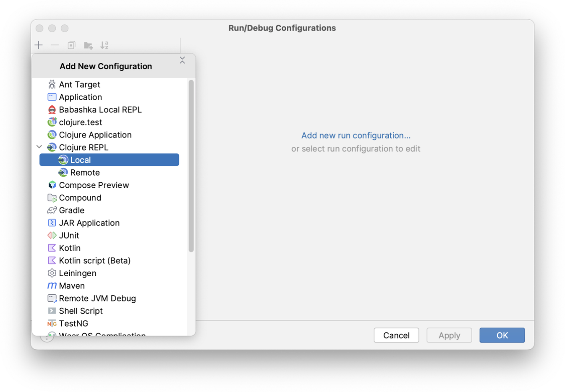Pick Shell Script configuration
The width and height of the screenshot is (565, 392).
coord(81,311)
